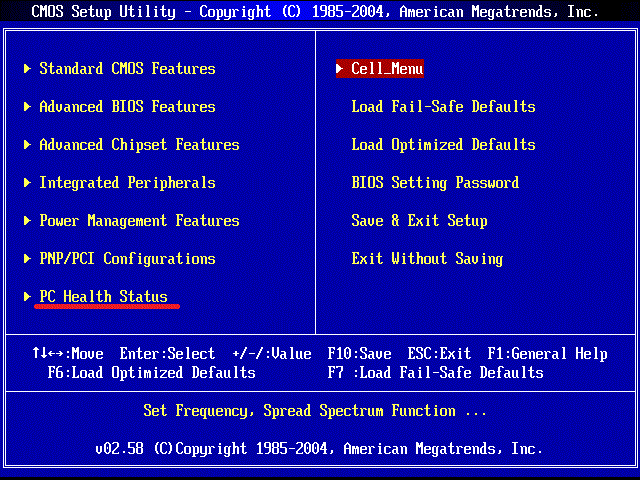The height and width of the screenshot is (480, 640).
Task: Open PC Health Status
Action: click(103, 297)
